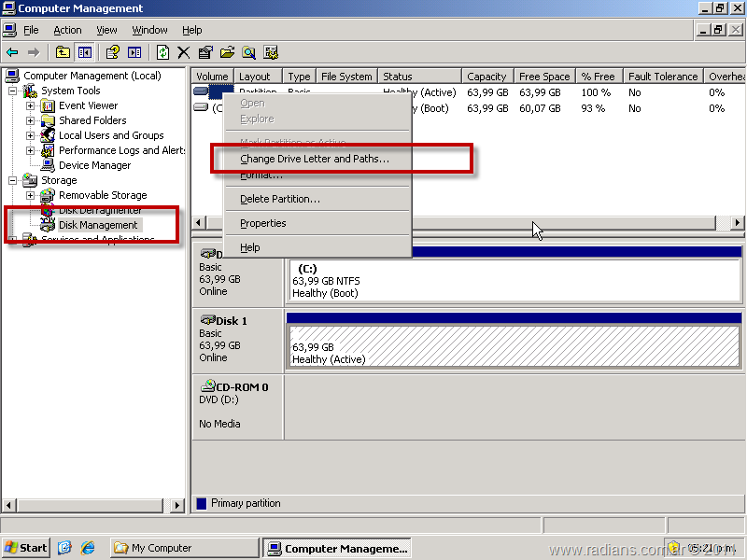747x560 pixels.
Task: Open Internet Explorer from the quick launch
Action: click(x=88, y=548)
